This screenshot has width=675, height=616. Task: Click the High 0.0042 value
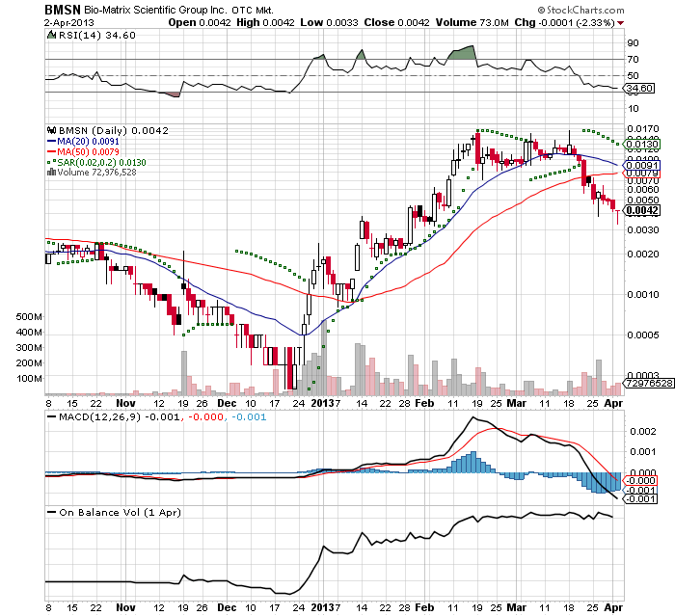pyautogui.click(x=265, y=23)
